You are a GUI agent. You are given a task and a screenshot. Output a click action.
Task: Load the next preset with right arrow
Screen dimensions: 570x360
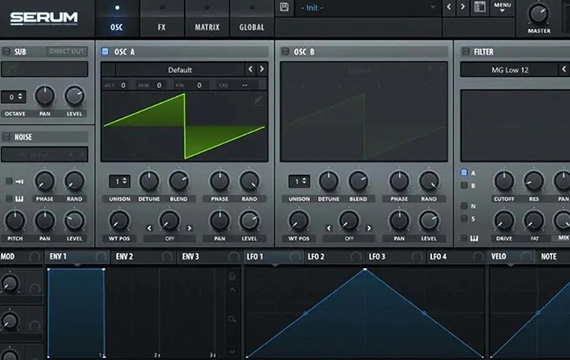pos(462,7)
